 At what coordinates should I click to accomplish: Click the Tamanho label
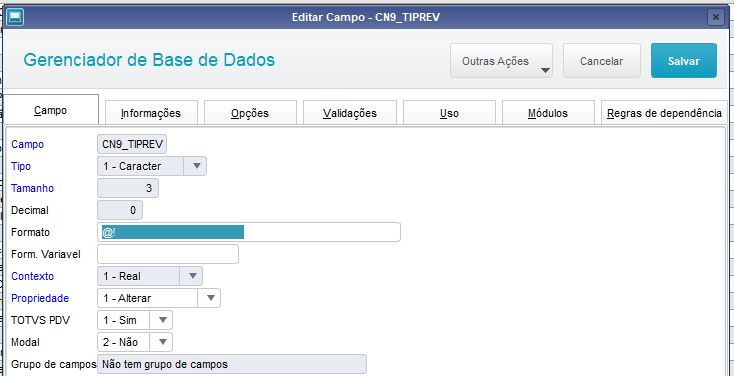click(32, 188)
